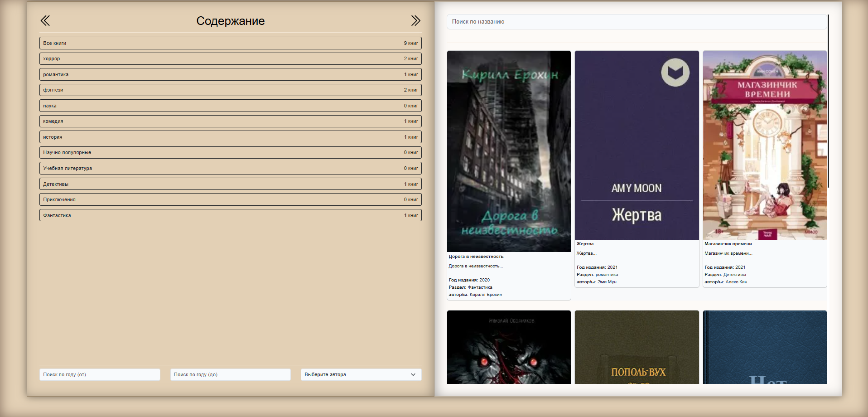This screenshot has width=868, height=417.
Task: Click the '9 книг' count label
Action: click(x=411, y=43)
